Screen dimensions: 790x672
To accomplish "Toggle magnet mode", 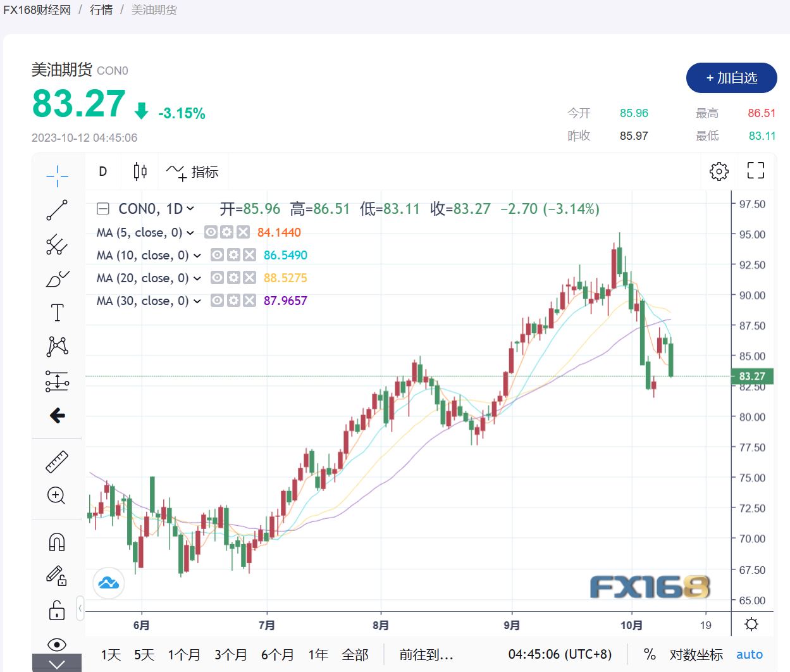I will point(57,542).
